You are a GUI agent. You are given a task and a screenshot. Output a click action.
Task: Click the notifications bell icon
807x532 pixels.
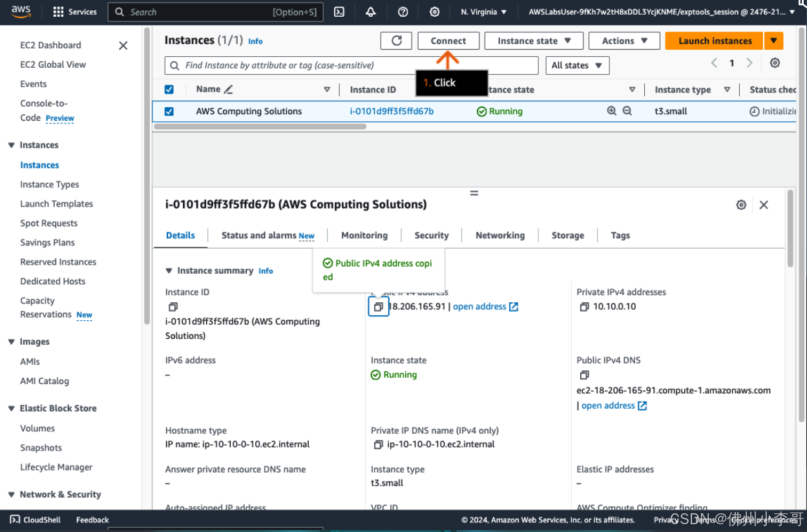click(371, 12)
